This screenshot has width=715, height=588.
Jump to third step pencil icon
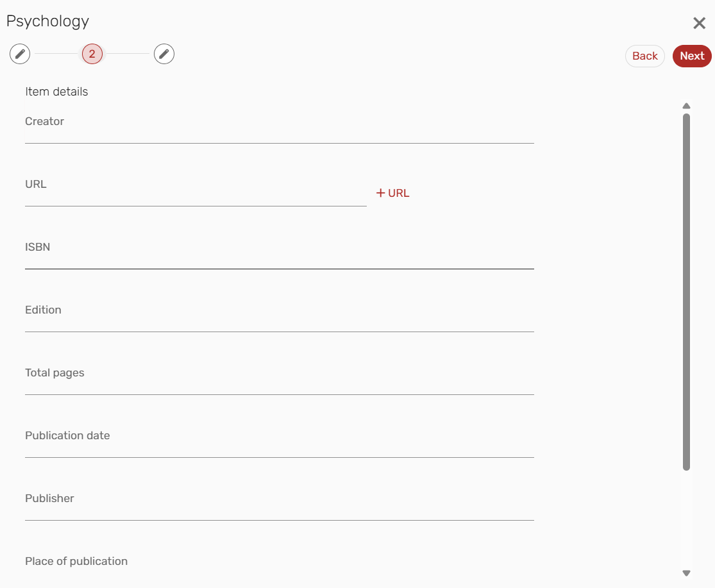(164, 55)
